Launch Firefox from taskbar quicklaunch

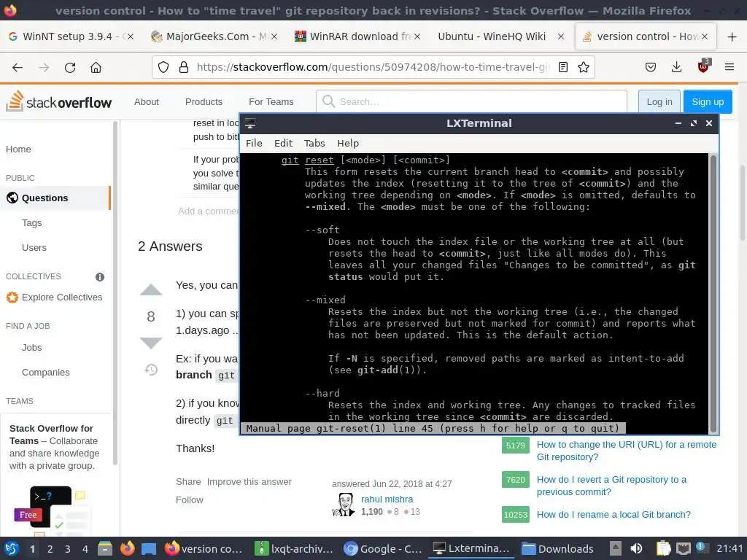(x=127, y=548)
